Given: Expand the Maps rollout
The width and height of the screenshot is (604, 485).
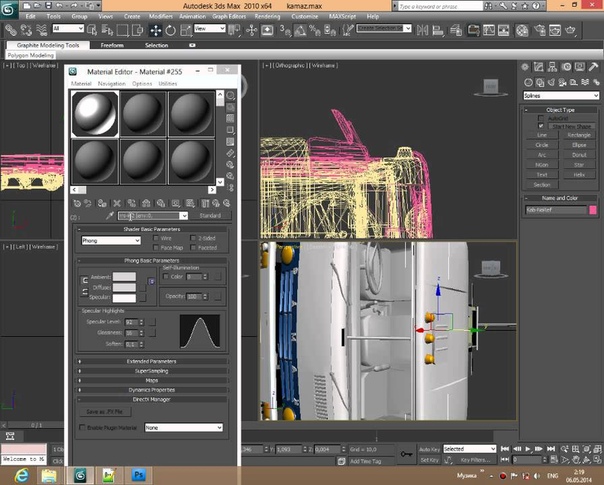Looking at the screenshot, I should click(x=151, y=380).
